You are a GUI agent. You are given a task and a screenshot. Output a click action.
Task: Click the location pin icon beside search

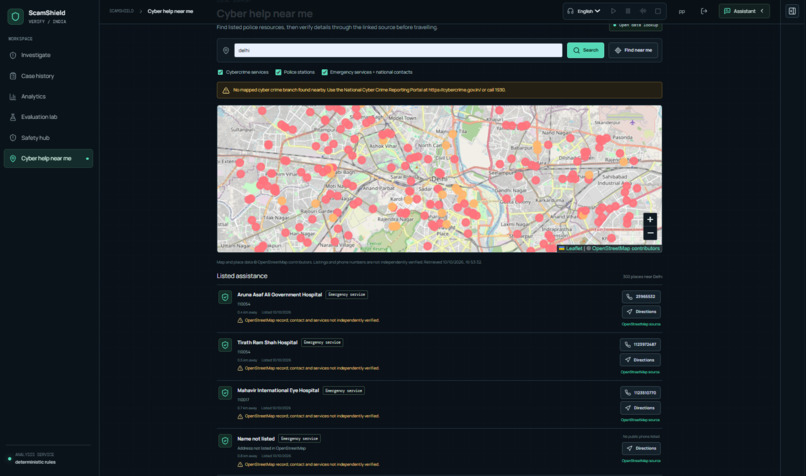pos(226,50)
